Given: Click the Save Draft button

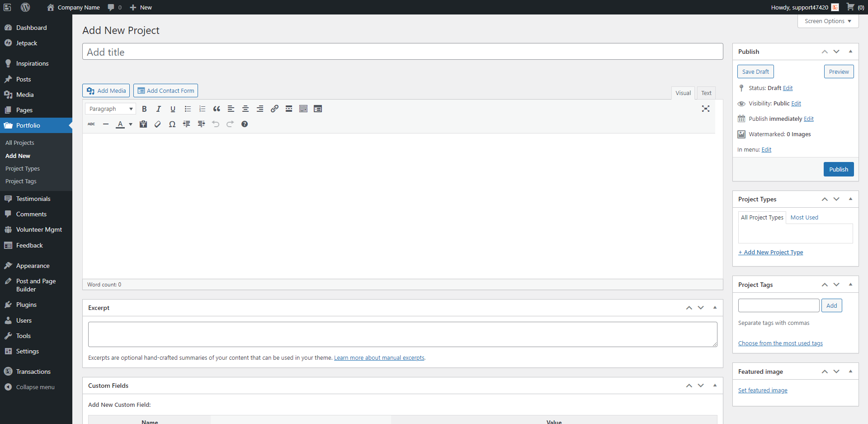Looking at the screenshot, I should (755, 71).
